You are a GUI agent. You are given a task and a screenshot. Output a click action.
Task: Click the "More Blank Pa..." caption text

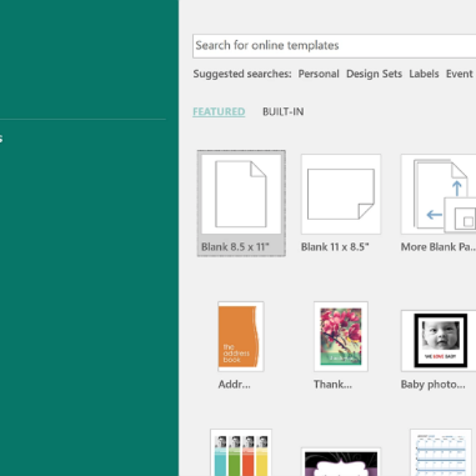437,247
